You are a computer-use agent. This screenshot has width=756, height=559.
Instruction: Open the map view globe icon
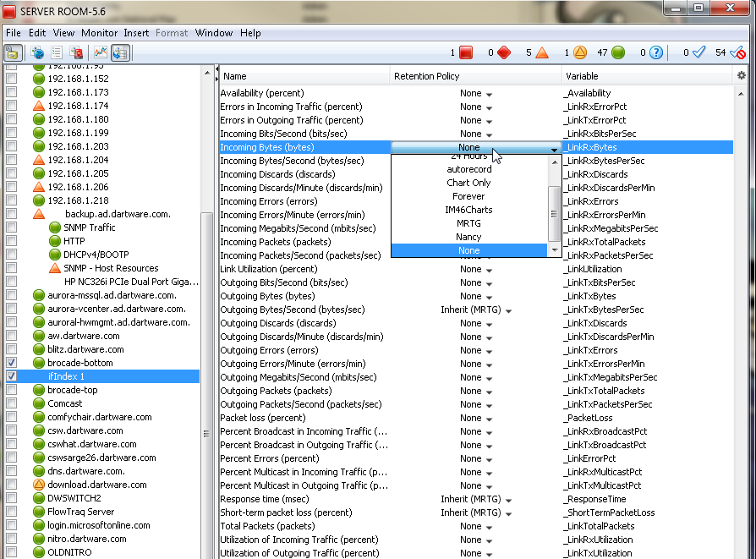tap(38, 52)
